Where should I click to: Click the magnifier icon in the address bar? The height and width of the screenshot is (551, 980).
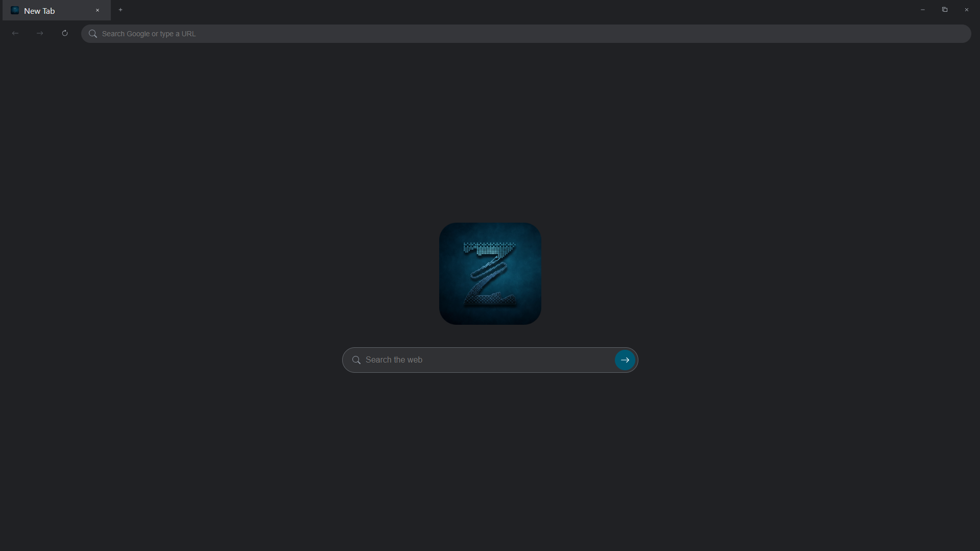point(92,34)
